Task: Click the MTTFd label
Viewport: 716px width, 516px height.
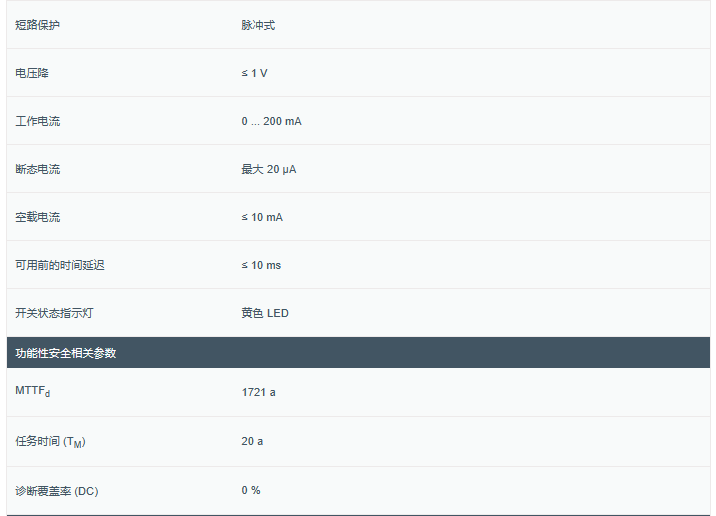Action: coord(33,392)
